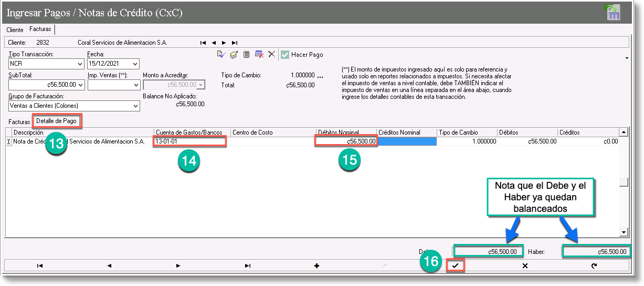Click the bottom X cancel edit button
644x286 pixels.
coord(525,265)
